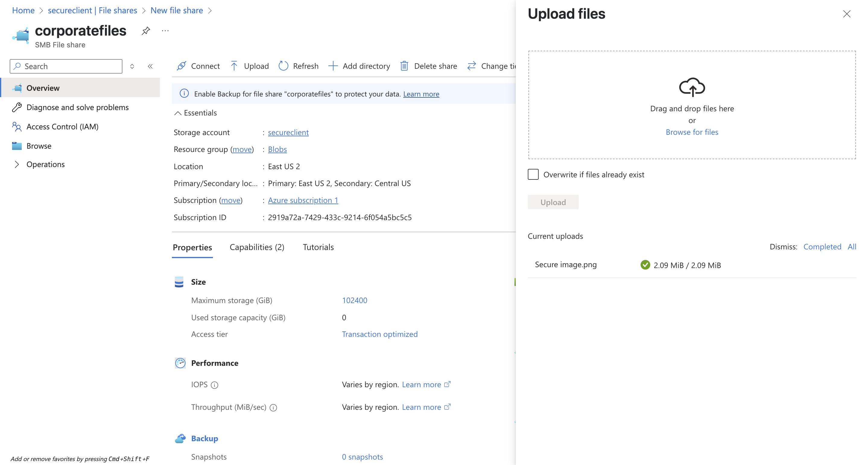868x465 pixels.
Task: Click the corporatefiles file share icon
Action: click(21, 36)
